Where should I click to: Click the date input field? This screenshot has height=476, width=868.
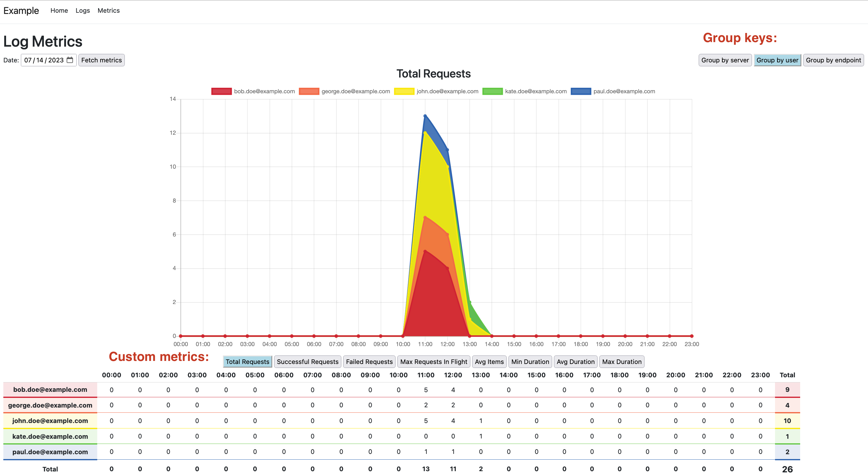click(x=44, y=60)
